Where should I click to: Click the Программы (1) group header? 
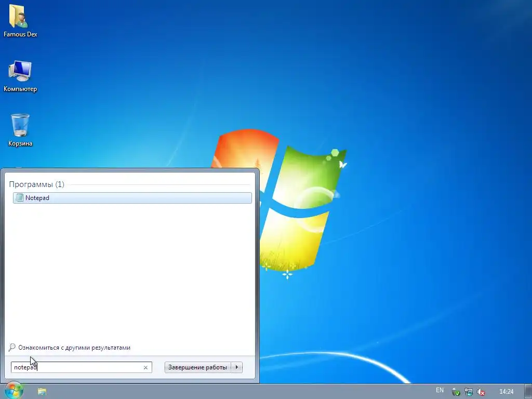click(37, 184)
